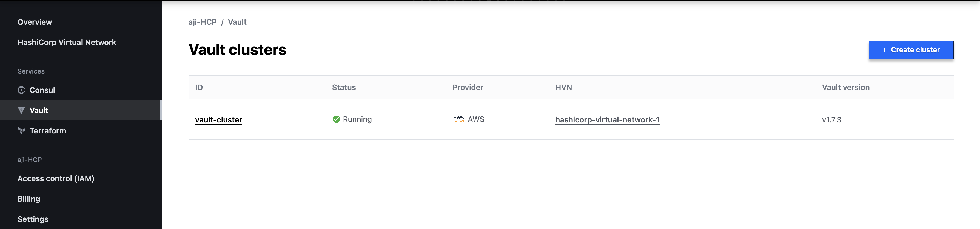Click the Status column header
The width and height of the screenshot is (980, 229).
[x=344, y=87]
